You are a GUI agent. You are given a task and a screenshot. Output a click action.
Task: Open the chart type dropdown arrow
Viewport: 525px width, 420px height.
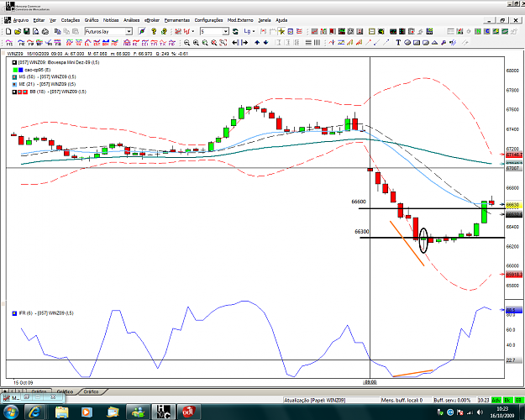[193, 31]
